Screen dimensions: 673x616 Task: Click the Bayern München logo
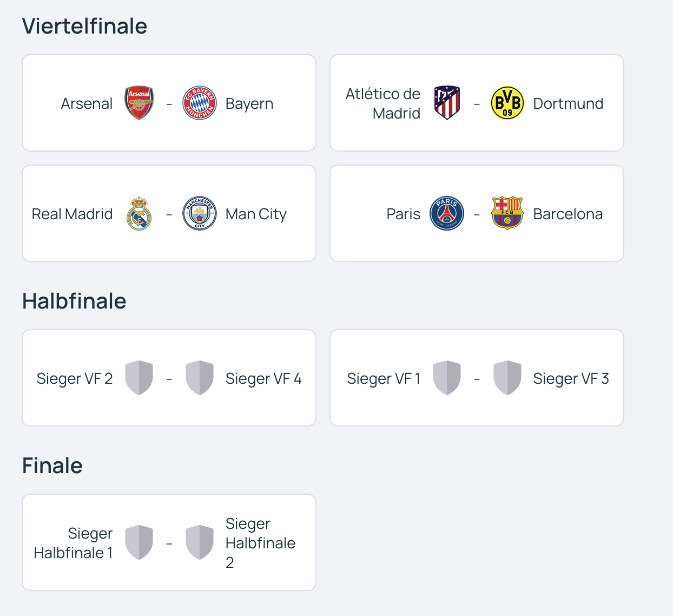(x=200, y=103)
